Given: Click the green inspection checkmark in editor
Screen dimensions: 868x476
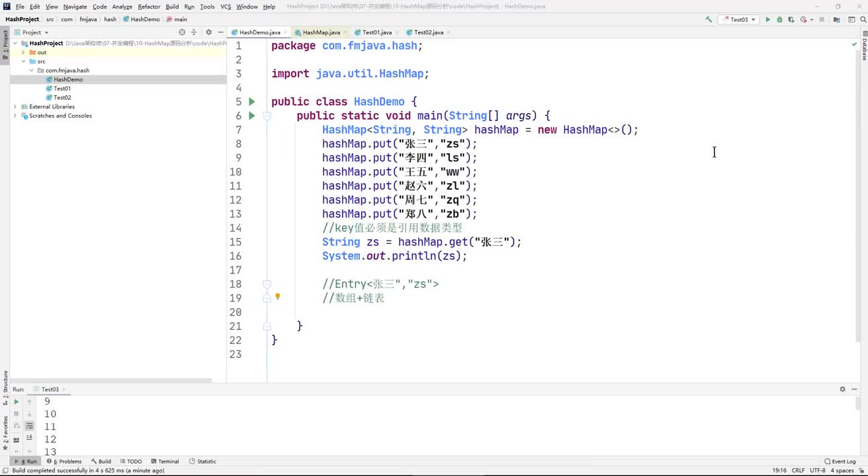Looking at the screenshot, I should click(x=854, y=44).
